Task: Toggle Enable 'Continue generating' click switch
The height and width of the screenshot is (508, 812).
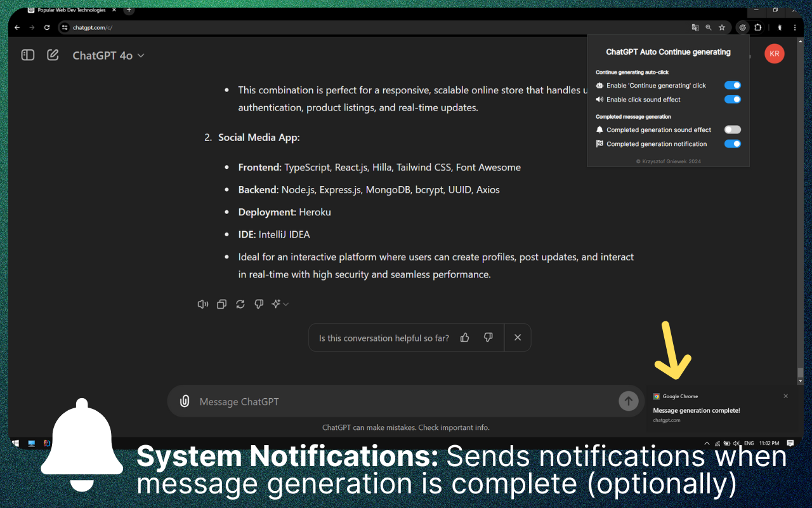Action: 733,85
